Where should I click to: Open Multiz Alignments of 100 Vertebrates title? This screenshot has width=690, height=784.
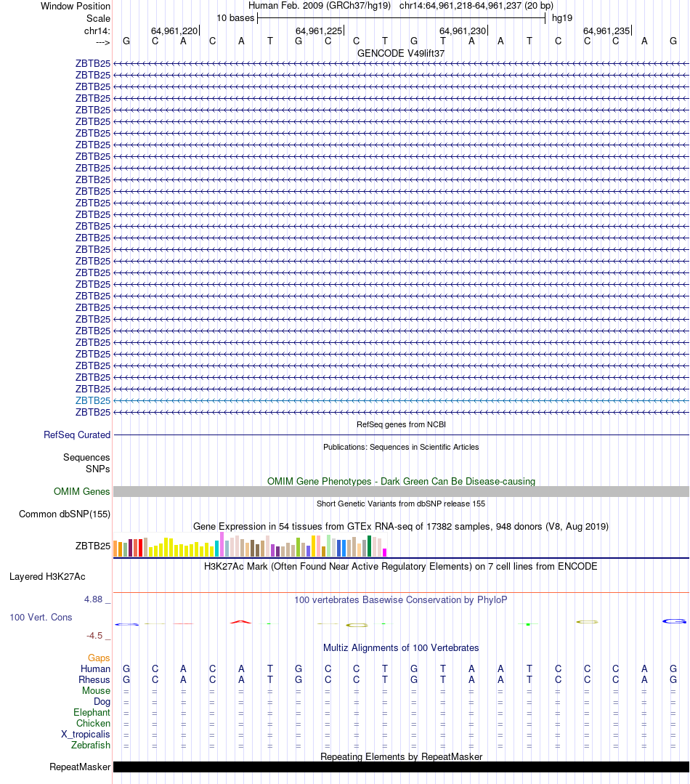point(401,648)
